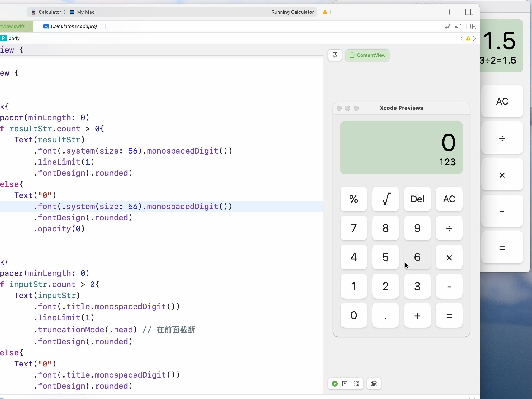This screenshot has width=532, height=399.
Task: Pin the ContentView preview
Action: 335,55
